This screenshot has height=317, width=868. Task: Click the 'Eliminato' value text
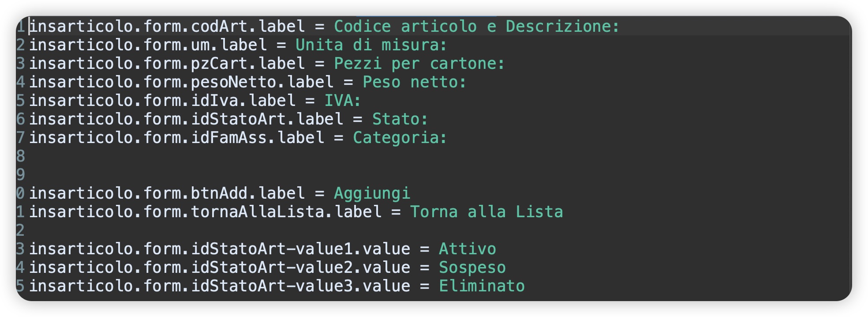(482, 286)
